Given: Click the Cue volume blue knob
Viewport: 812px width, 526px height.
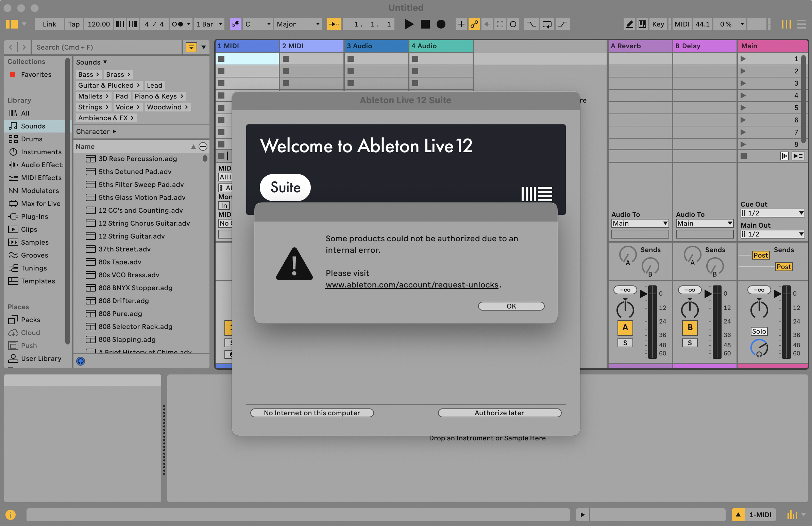Looking at the screenshot, I should (x=759, y=348).
